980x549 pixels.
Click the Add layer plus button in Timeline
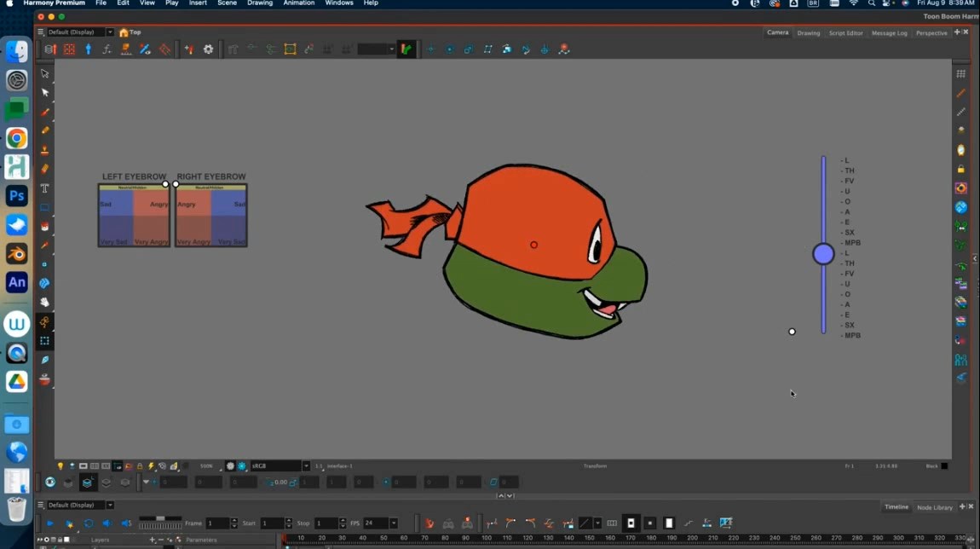point(152,540)
